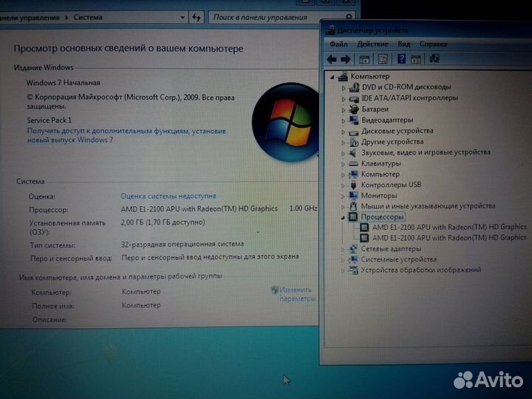This screenshot has width=532, height=399.
Task: Click the mouse devices icon
Action: coord(353,206)
